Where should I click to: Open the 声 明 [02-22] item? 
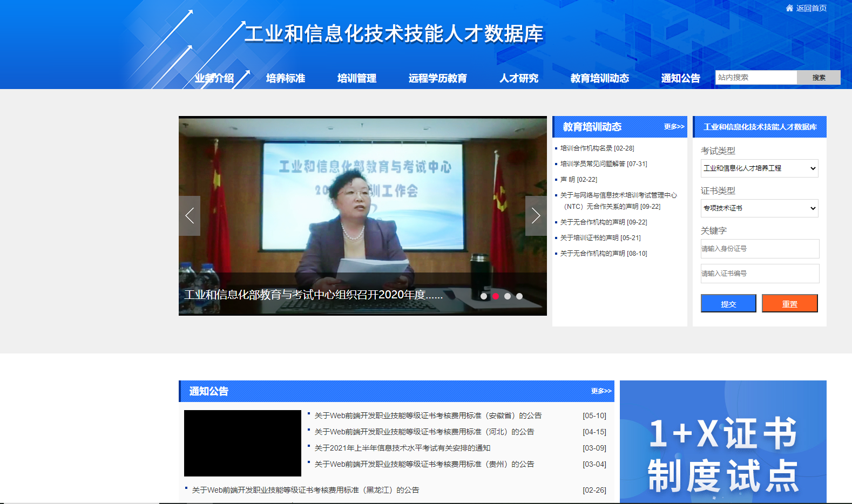[579, 179]
